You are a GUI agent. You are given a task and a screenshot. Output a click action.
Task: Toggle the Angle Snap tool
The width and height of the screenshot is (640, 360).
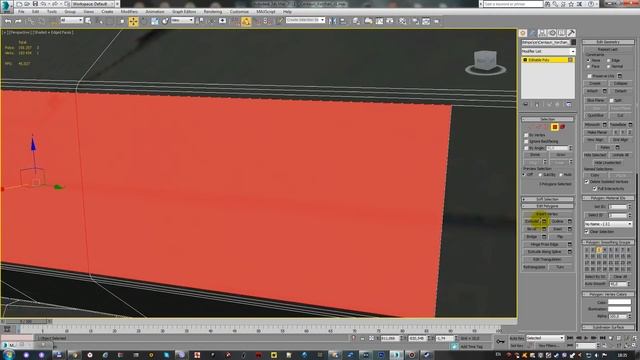tap(246, 21)
